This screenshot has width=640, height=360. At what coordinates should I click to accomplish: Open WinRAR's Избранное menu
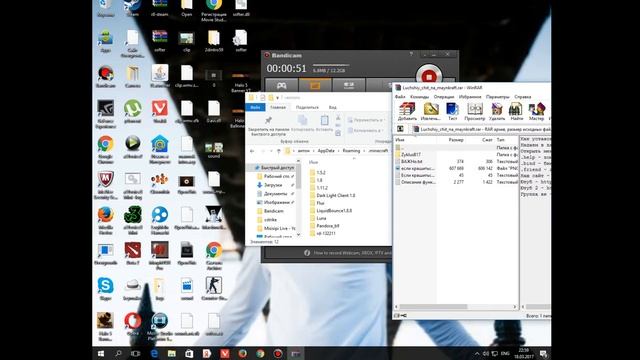(x=470, y=97)
